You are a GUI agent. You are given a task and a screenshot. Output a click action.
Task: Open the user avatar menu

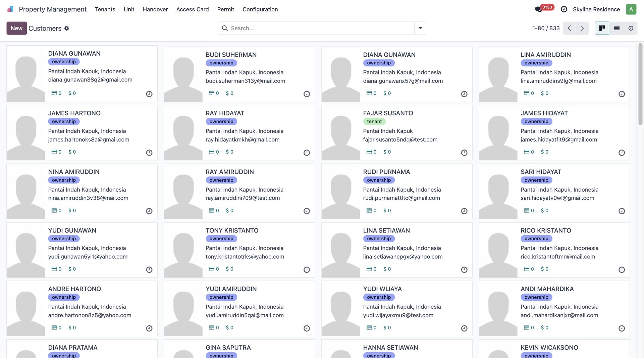(x=631, y=9)
